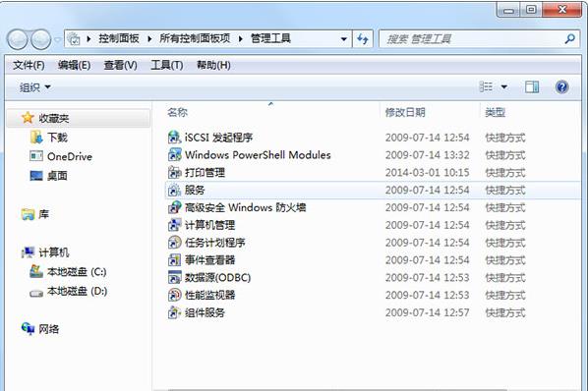Click the 组件服务 icon
The width and height of the screenshot is (588, 391).
coord(174,312)
